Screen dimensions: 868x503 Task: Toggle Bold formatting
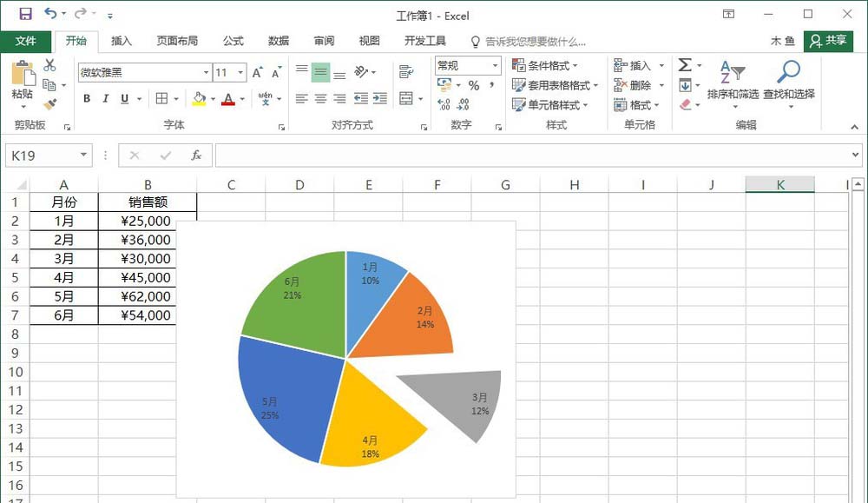[87, 99]
